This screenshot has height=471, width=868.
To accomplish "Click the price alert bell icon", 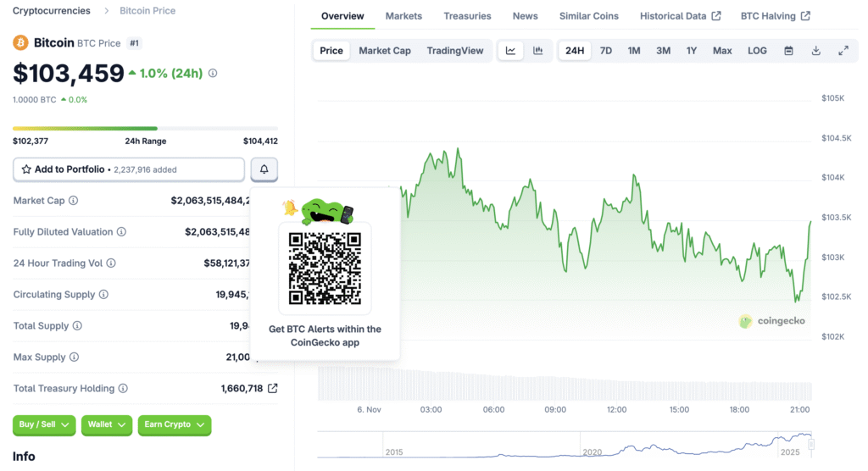I will click(x=264, y=169).
